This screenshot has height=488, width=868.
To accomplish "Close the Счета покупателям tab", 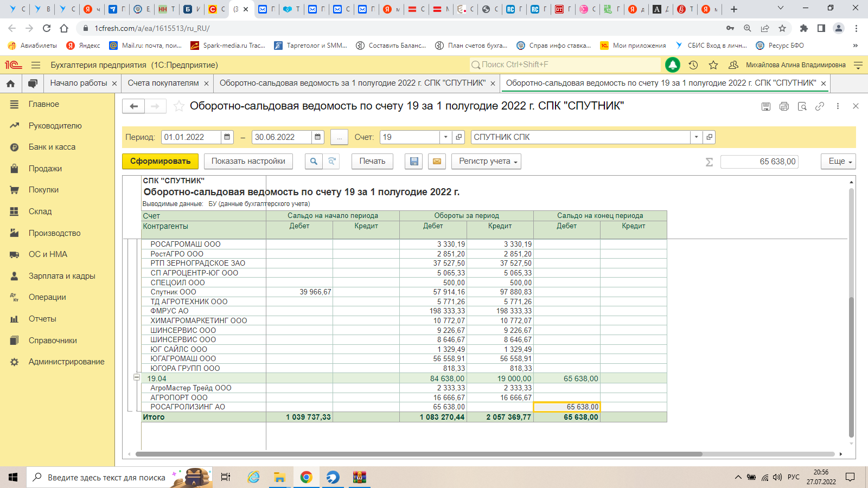I will coord(206,84).
